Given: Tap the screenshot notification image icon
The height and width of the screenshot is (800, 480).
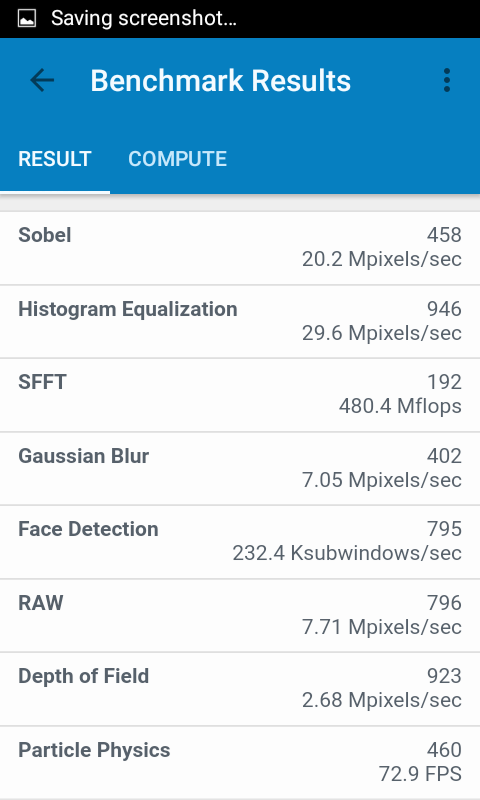Looking at the screenshot, I should point(27,19).
